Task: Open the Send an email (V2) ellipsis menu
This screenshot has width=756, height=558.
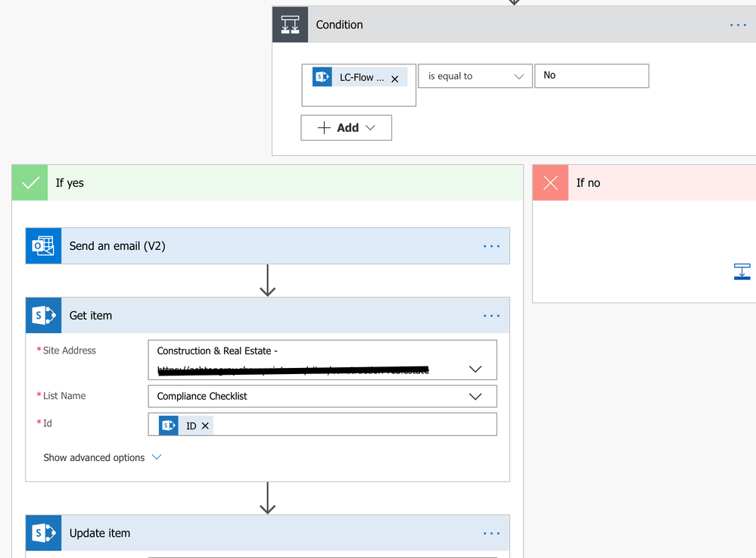Action: coord(491,246)
